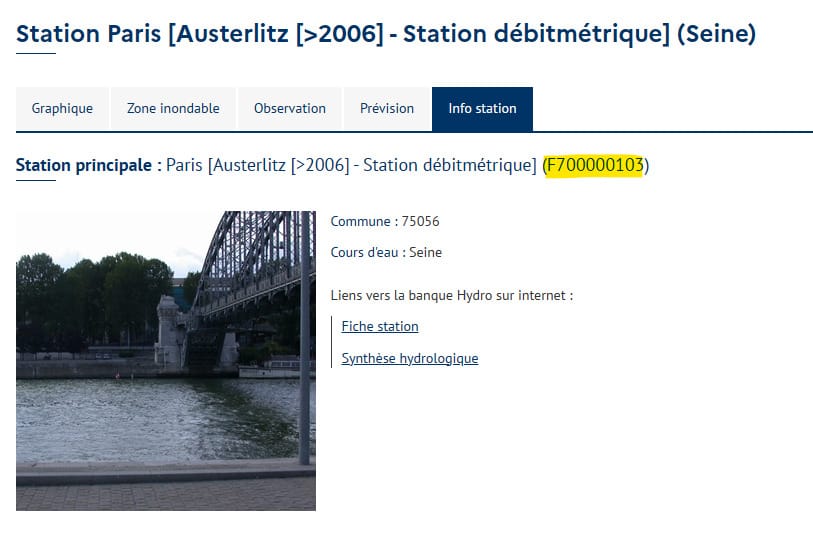Click the Cours d'eau : Seine text
The image size is (813, 543).
pyautogui.click(x=386, y=253)
